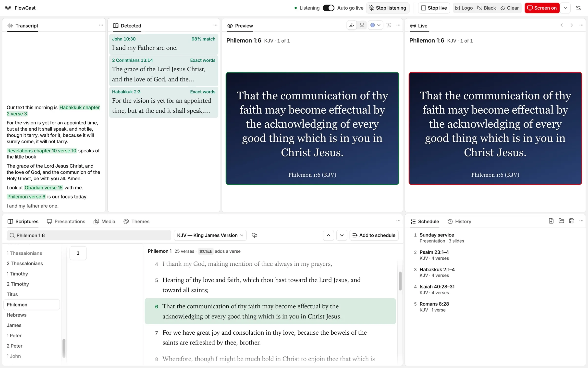Viewport: 588px width, 368px height.
Task: Click the scripture search field
Action: (89, 235)
